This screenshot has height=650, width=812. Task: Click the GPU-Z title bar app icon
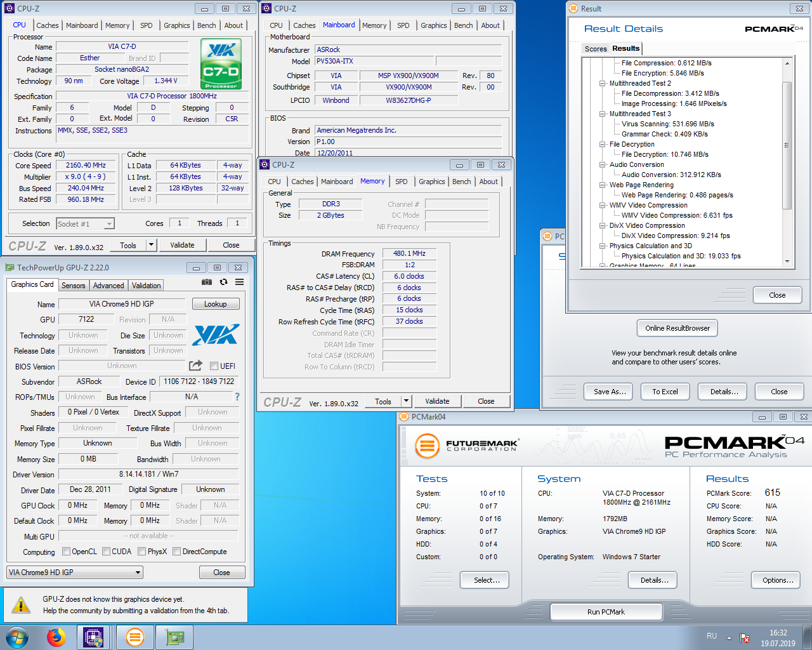point(10,267)
